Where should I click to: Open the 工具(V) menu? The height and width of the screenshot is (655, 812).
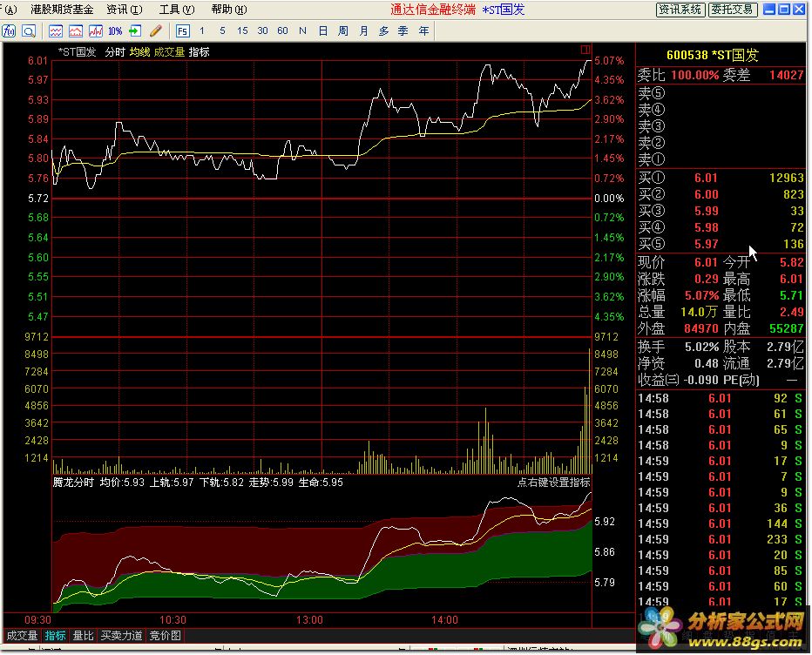pyautogui.click(x=177, y=10)
